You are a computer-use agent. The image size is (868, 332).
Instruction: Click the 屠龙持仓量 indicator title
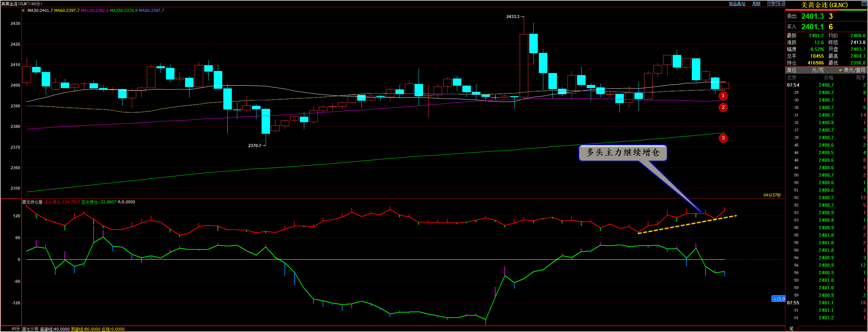[32, 202]
